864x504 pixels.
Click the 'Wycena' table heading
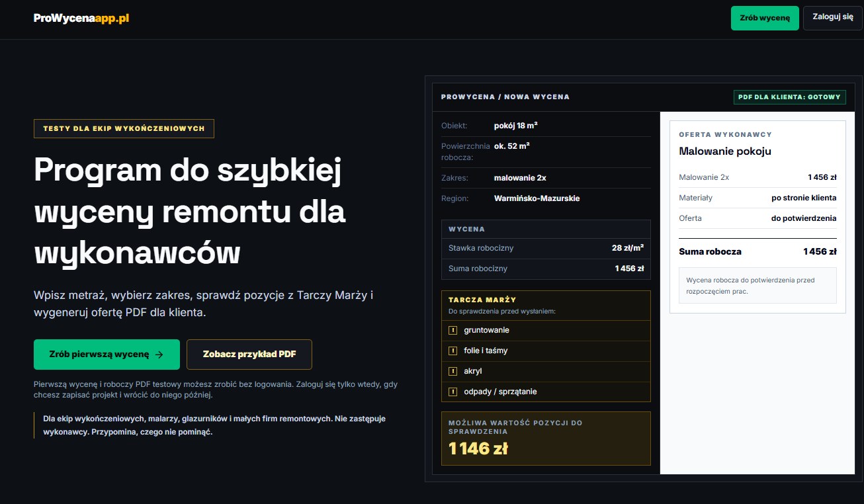pyautogui.click(x=466, y=229)
